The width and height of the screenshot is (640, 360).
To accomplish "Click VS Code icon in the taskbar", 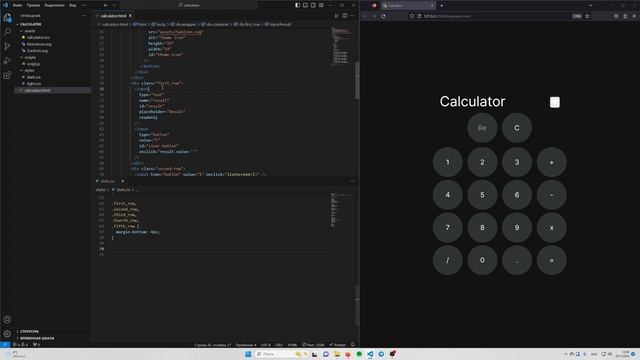I will click(370, 354).
